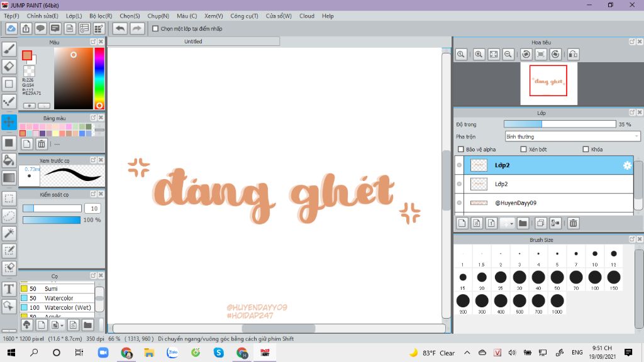Open the Pha trộn blend mode dropdown
The height and width of the screenshot is (362, 644).
tap(572, 136)
